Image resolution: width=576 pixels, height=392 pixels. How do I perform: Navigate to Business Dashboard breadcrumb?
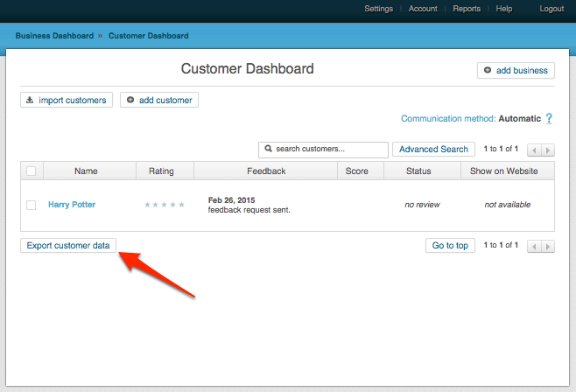[54, 36]
